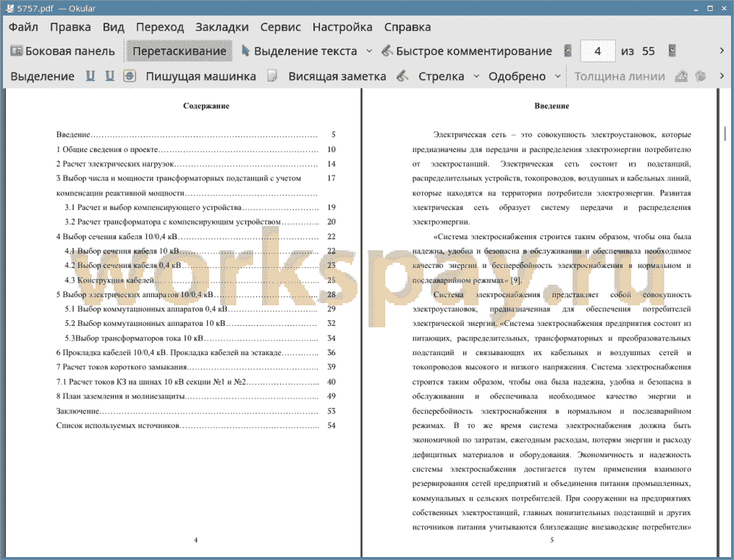The width and height of the screenshot is (734, 560).
Task: Open the Настройка menu
Action: (x=342, y=27)
